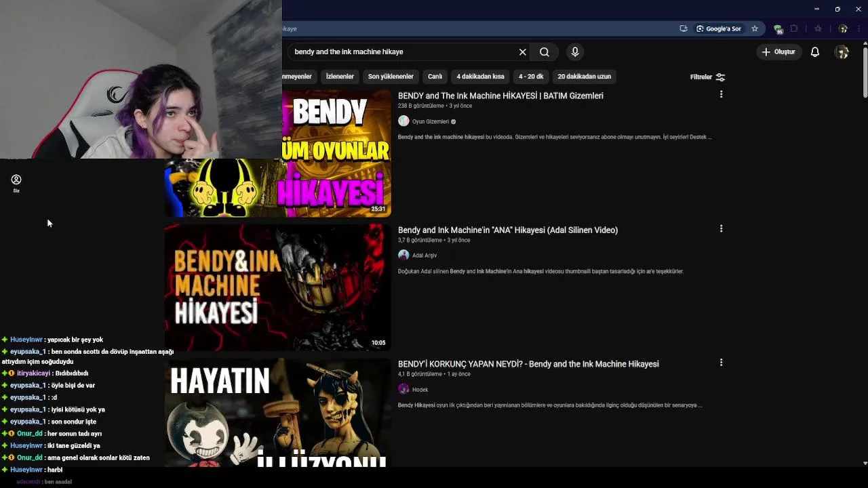Screen dimensions: 868x488
Task: Click chat message 'her sonun tadı ayrı'
Action: 75,434
